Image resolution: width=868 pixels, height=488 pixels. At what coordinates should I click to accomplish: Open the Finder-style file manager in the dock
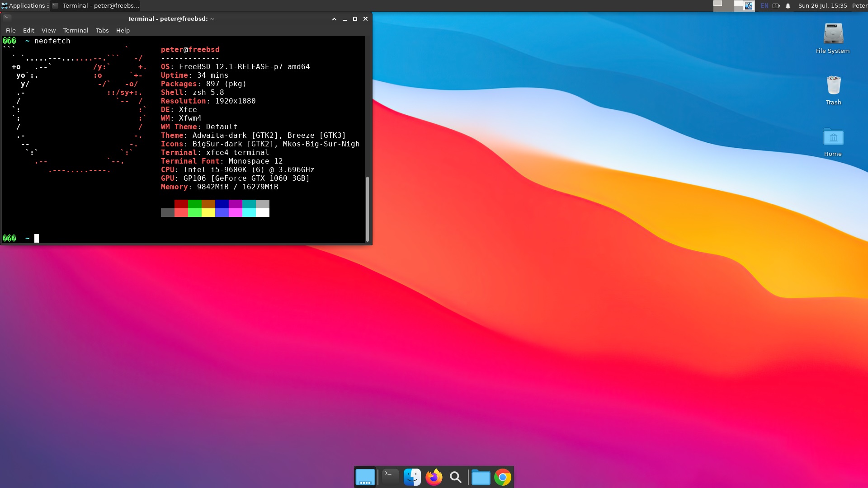pos(412,477)
